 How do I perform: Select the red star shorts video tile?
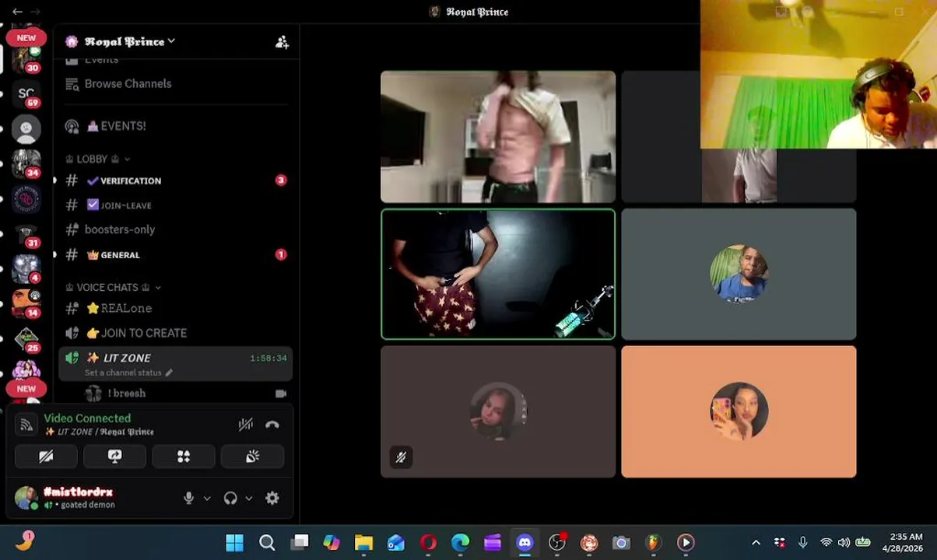pos(498,275)
